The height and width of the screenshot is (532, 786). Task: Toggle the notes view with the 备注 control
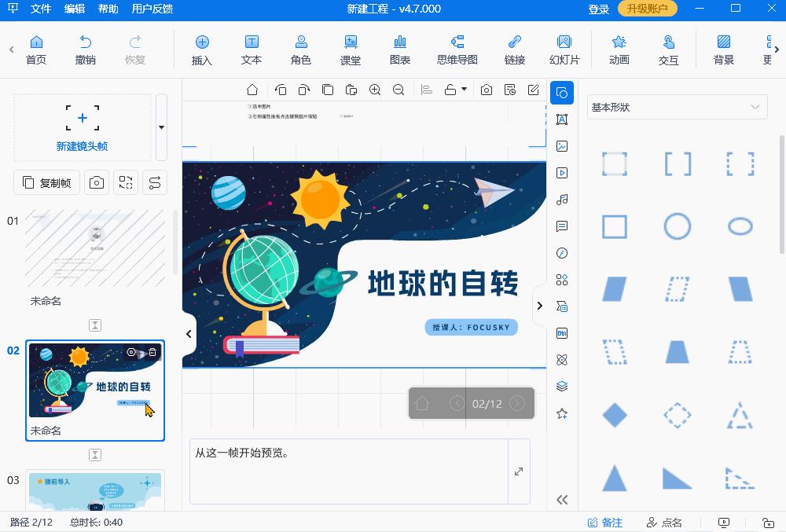tap(609, 522)
